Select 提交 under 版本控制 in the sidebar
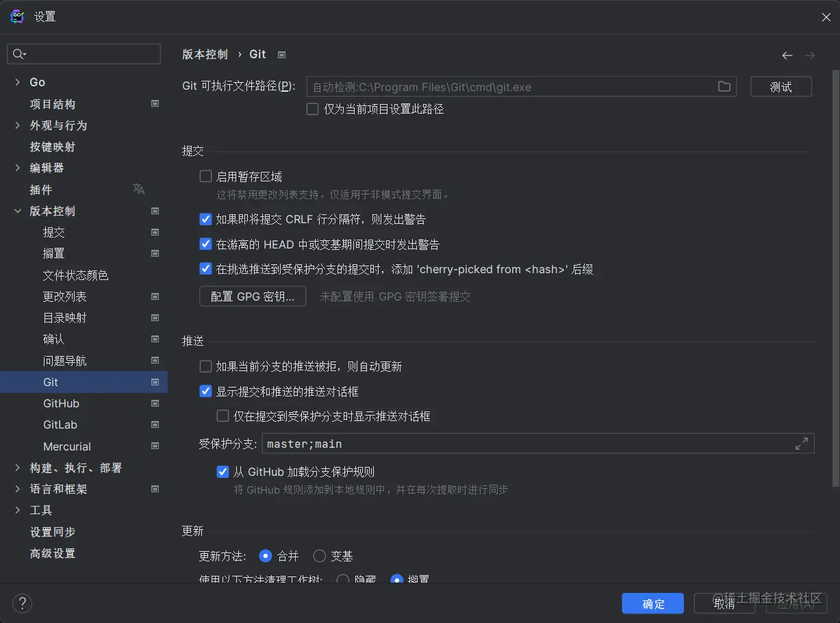 point(53,232)
